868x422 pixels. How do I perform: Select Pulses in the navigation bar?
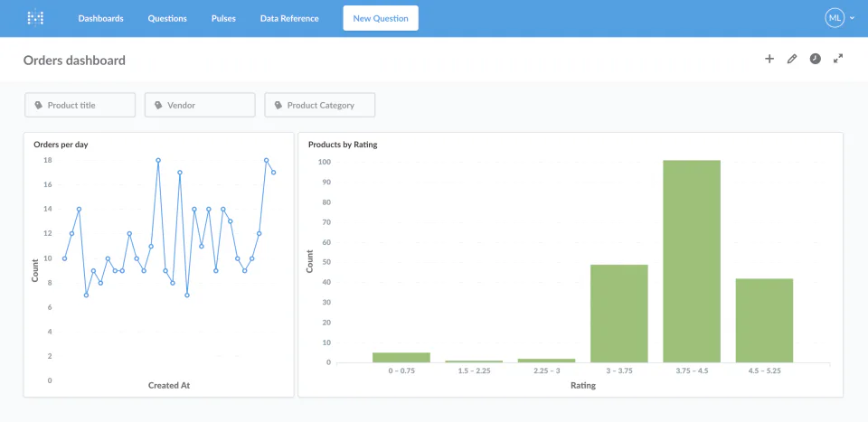click(x=223, y=18)
